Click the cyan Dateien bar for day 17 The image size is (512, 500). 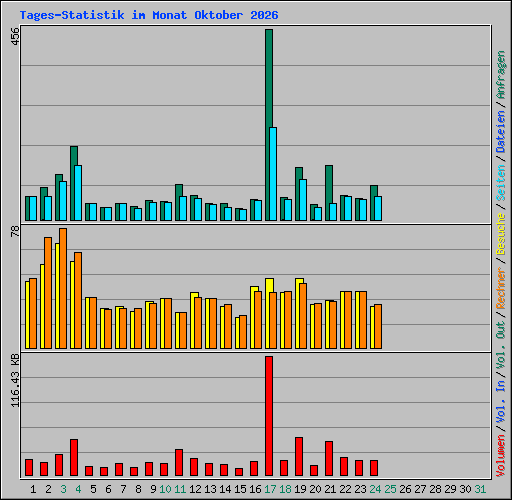coord(273,174)
